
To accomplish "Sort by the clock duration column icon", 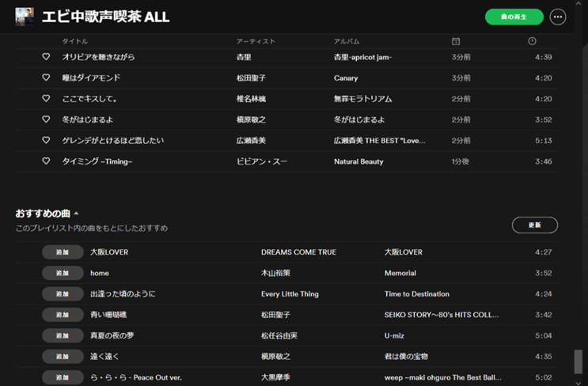I will click(532, 41).
